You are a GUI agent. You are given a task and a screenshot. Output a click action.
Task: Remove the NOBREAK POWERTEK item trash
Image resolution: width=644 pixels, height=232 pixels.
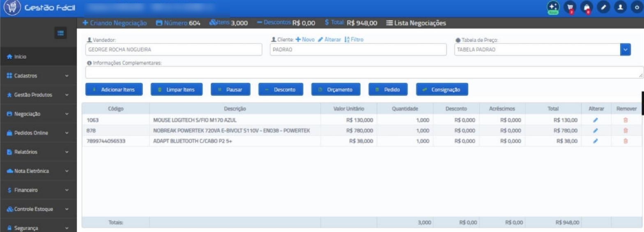pos(626,131)
